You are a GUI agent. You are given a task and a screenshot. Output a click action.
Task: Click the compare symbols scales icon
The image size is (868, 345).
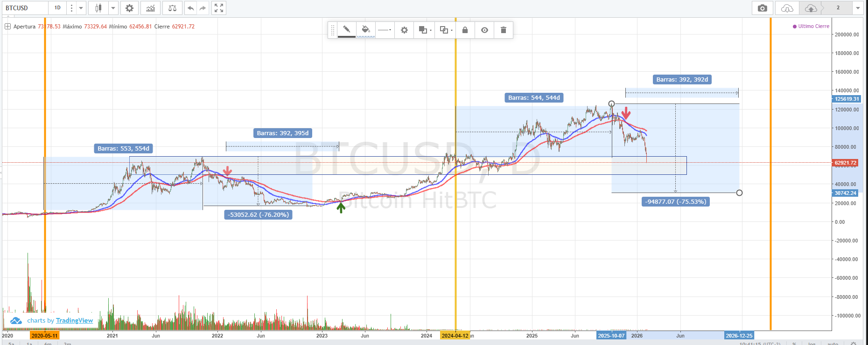[x=172, y=8]
